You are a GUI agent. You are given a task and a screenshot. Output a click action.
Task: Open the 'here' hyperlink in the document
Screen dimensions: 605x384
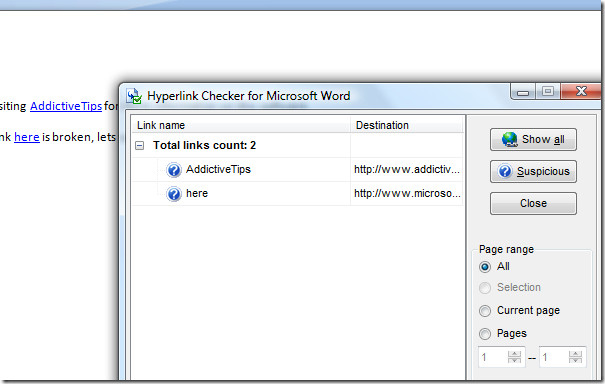tap(27, 137)
